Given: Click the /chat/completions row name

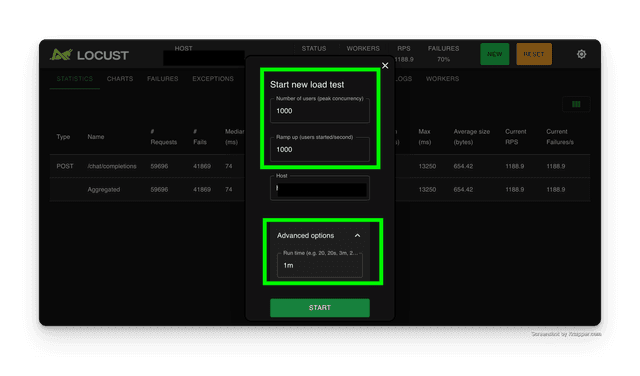Looking at the screenshot, I should pos(112,166).
